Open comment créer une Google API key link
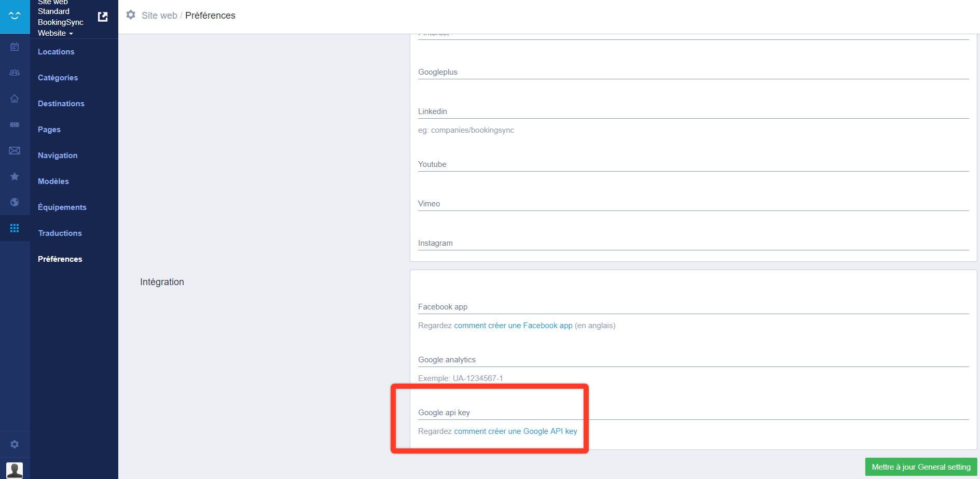980x479 pixels. click(515, 431)
